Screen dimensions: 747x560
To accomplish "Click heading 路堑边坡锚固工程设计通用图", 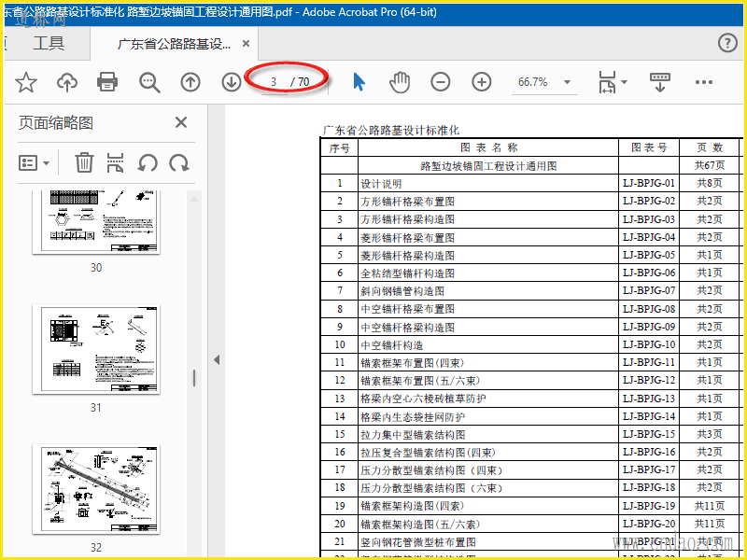I will (488, 166).
